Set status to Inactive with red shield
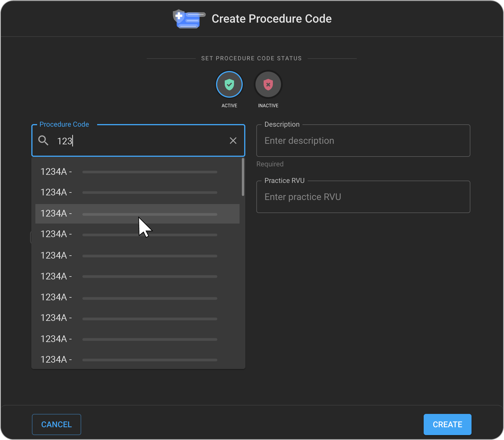 click(268, 85)
